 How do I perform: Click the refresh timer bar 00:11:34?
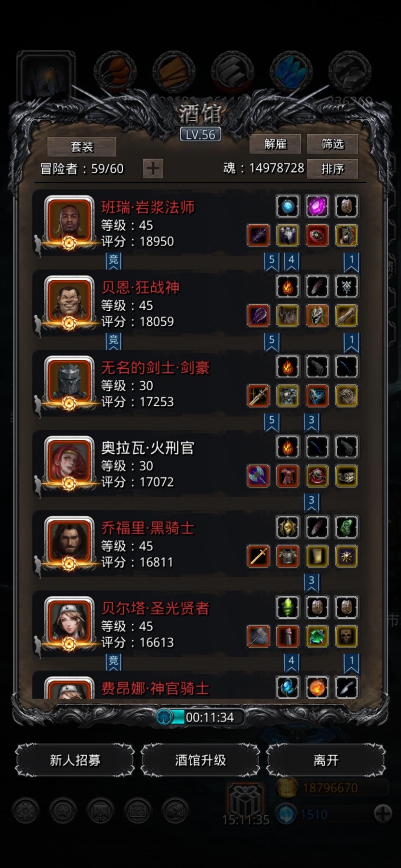(200, 717)
